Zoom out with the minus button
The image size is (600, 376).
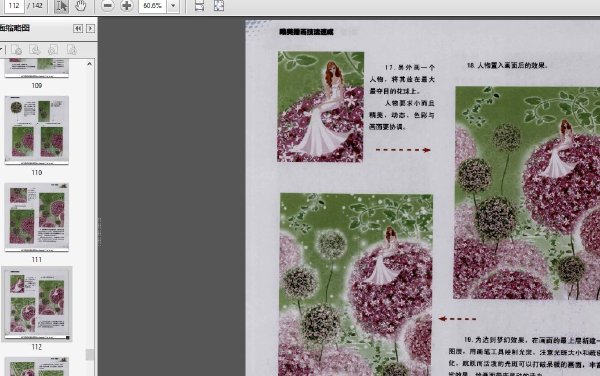(108, 6)
